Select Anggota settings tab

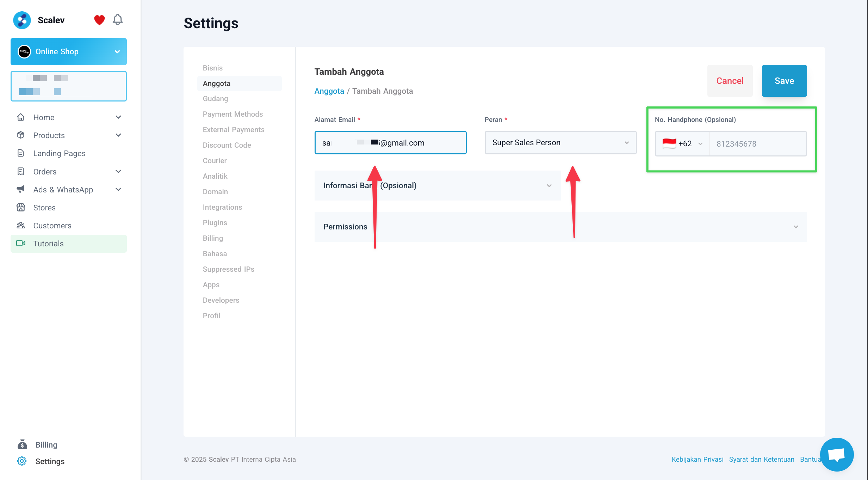point(240,84)
